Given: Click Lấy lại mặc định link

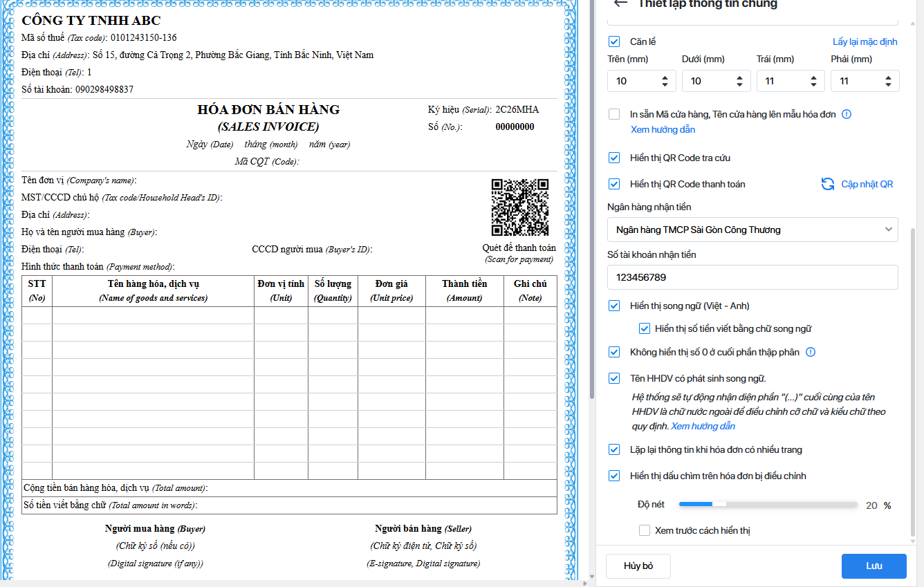Looking at the screenshot, I should coord(865,41).
